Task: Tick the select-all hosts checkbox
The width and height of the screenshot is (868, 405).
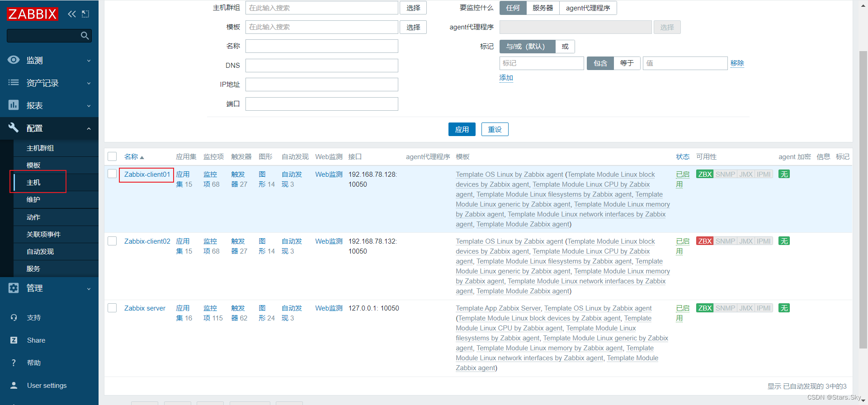Action: click(x=112, y=156)
